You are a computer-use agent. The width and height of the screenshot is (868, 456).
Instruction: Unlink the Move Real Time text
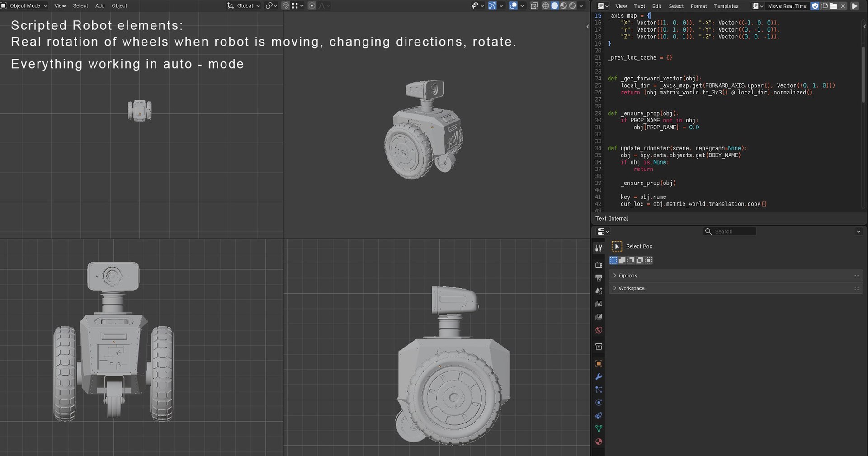(843, 6)
